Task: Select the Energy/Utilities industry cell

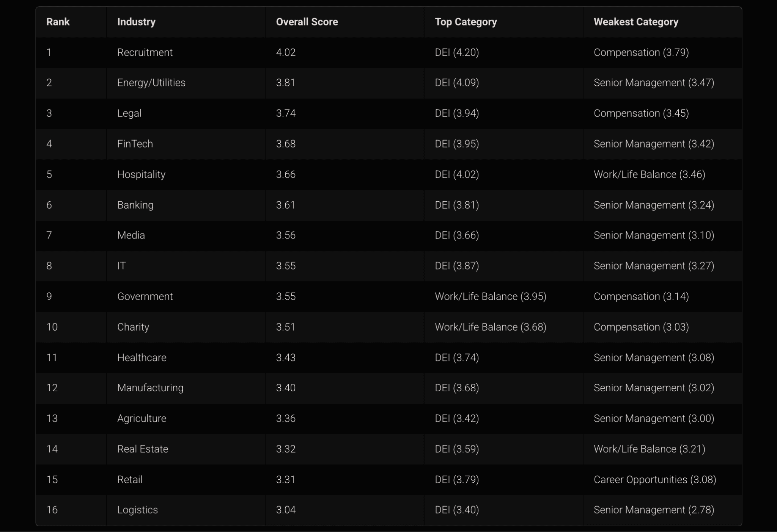Action: [x=151, y=83]
